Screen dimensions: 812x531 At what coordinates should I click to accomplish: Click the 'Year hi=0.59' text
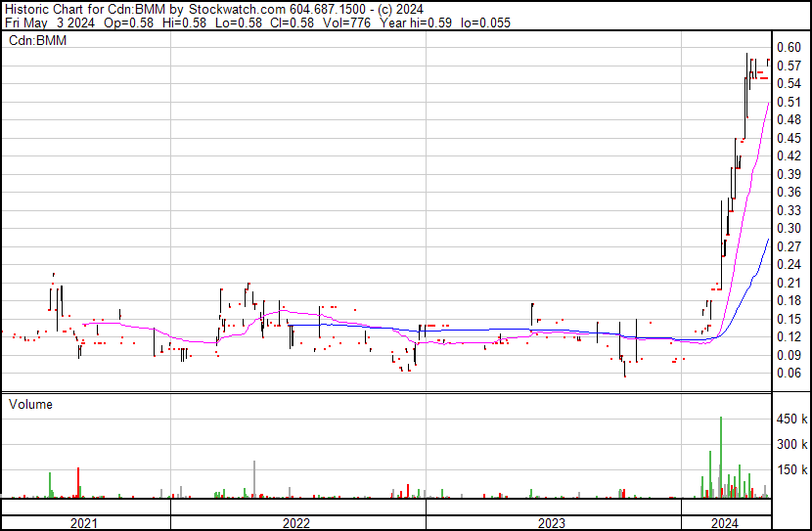[x=416, y=22]
